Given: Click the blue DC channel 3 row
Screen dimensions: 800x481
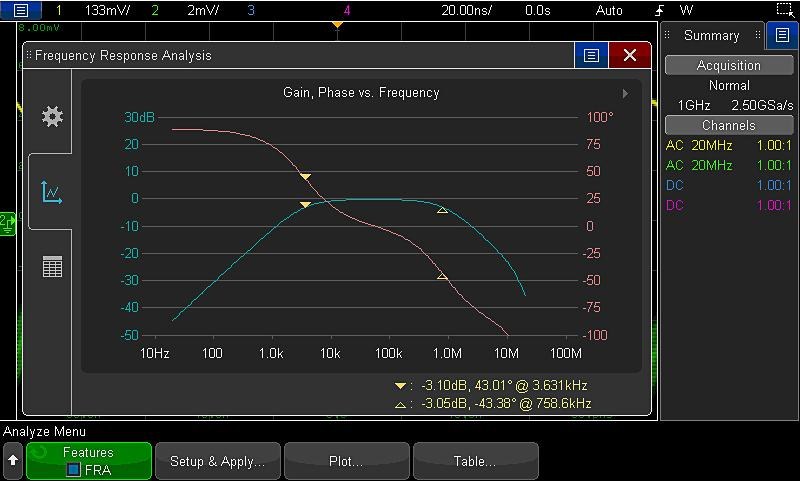Looking at the screenshot, I should pos(729,185).
